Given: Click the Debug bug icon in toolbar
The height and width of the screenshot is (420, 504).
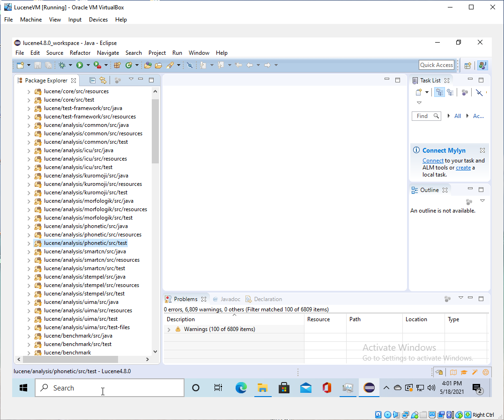Looking at the screenshot, I should tap(62, 65).
